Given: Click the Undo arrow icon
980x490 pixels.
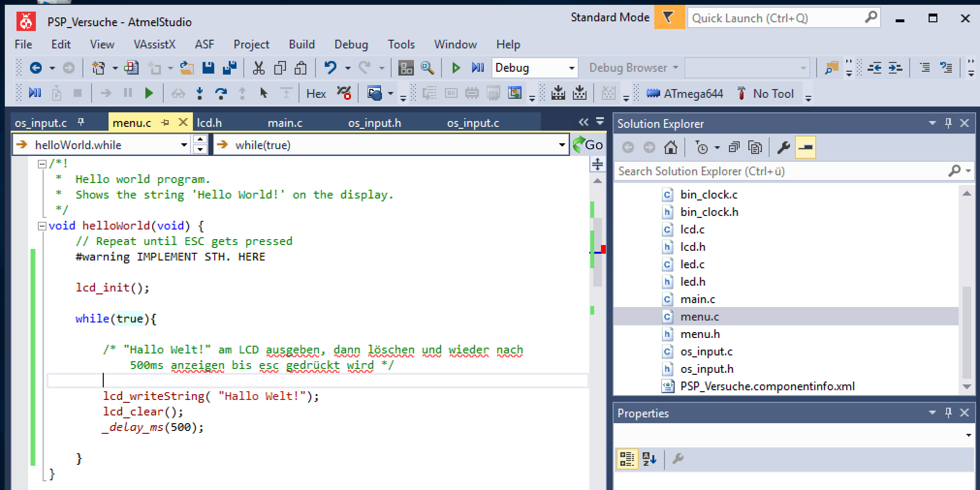Looking at the screenshot, I should click(x=331, y=68).
